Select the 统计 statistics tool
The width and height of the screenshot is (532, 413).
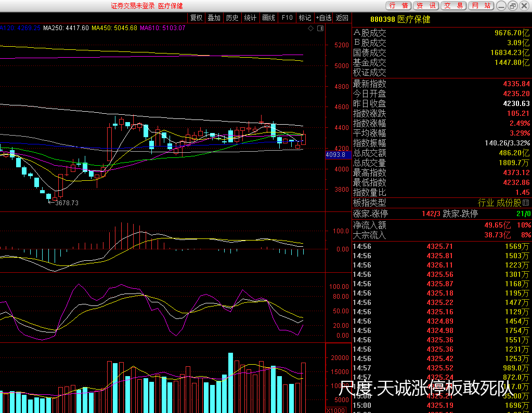[x=250, y=18]
